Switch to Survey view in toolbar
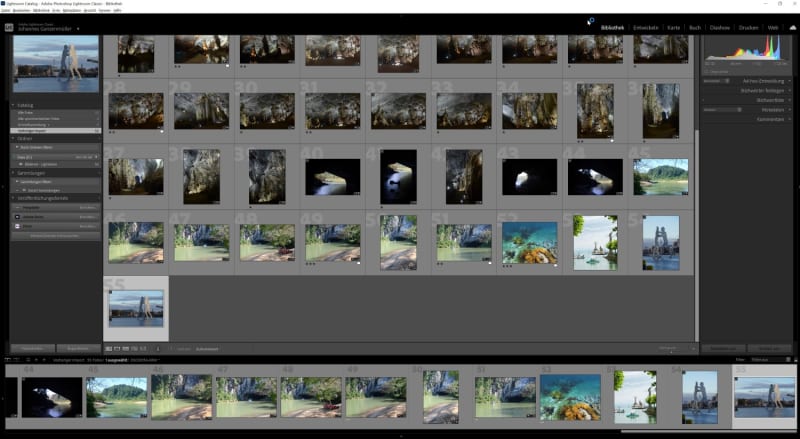800x439 pixels. tap(134, 349)
